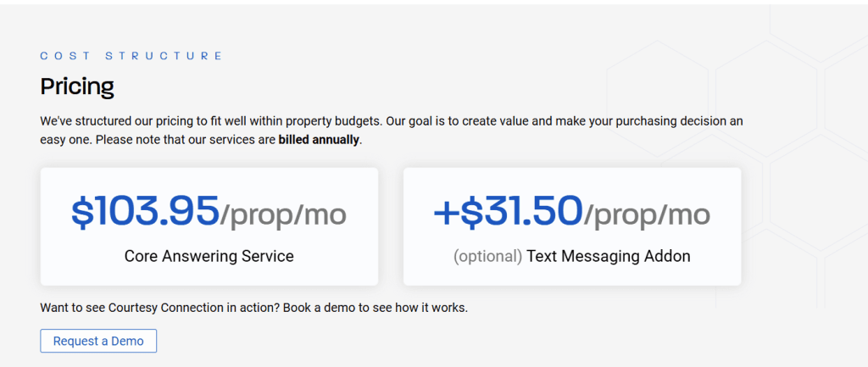This screenshot has width=868, height=367.
Task: Click "Want to see Courtesy Connection in action?"
Action: (x=160, y=307)
